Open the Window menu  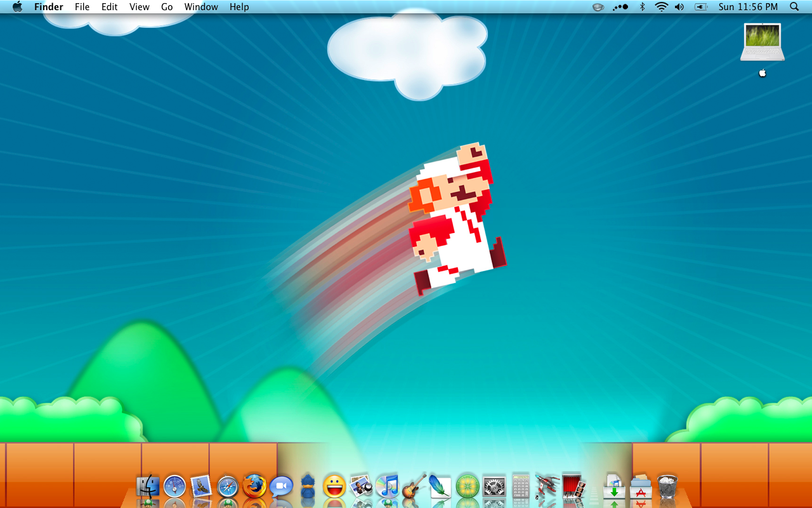coord(201,7)
